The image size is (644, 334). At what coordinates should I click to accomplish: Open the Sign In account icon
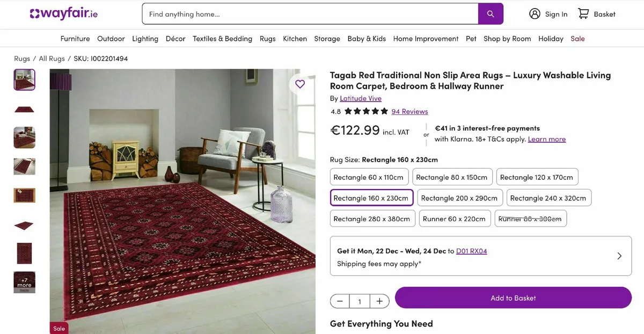[x=534, y=14]
